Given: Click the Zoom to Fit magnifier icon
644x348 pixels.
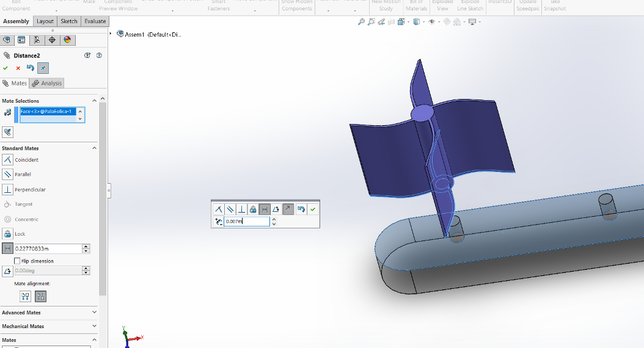Looking at the screenshot, I should coord(361,22).
